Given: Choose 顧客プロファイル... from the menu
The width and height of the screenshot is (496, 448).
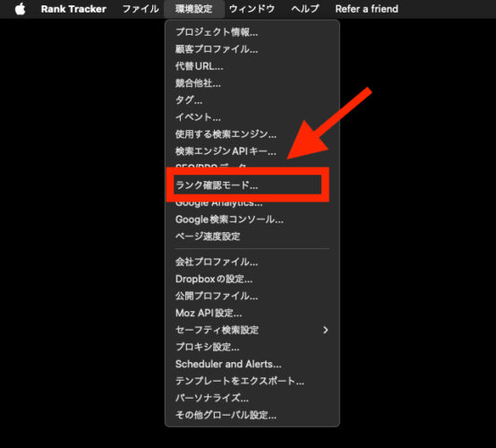Looking at the screenshot, I should [252, 49].
